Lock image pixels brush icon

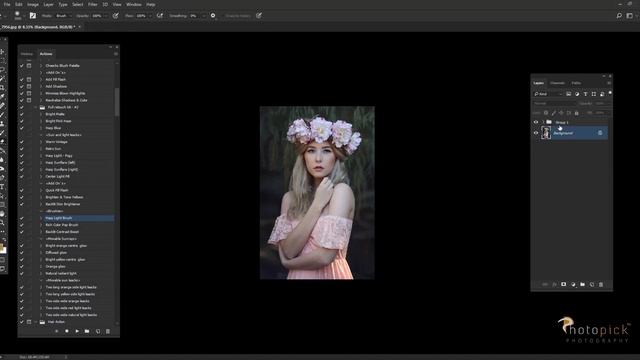point(553,113)
